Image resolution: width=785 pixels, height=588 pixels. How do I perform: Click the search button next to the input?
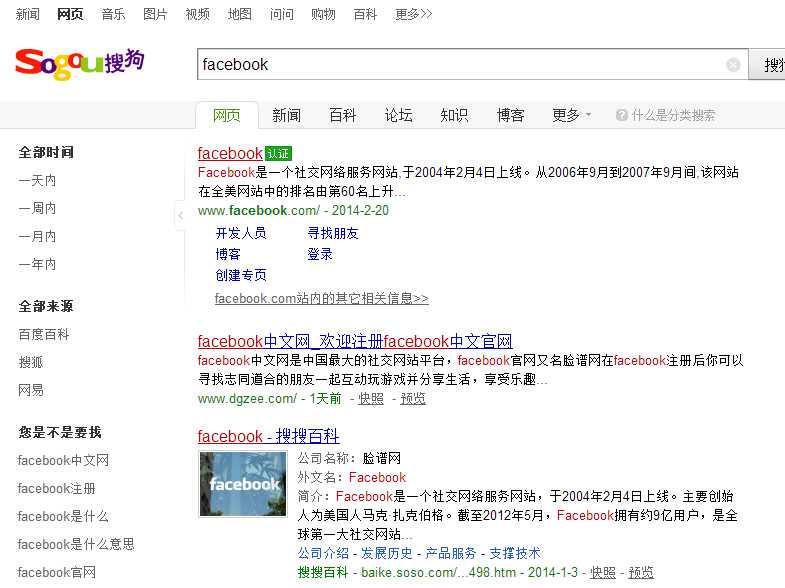tap(767, 65)
